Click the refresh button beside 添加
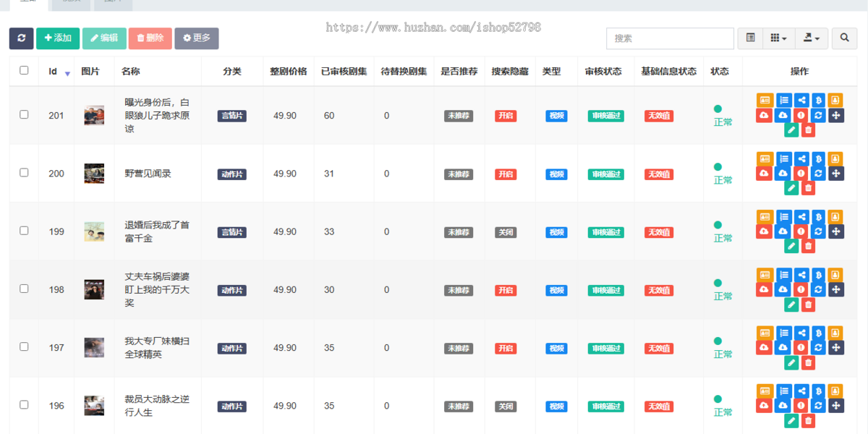Image resolution: width=868 pixels, height=434 pixels. (21, 38)
